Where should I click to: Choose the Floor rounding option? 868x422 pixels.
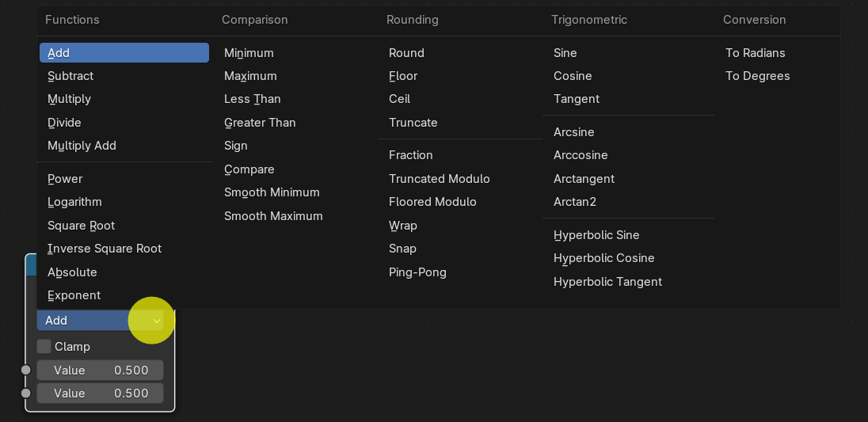pyautogui.click(x=403, y=76)
